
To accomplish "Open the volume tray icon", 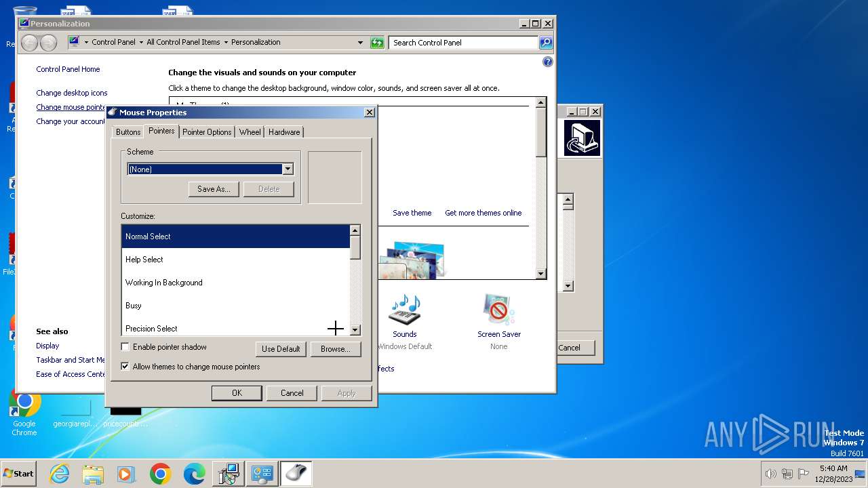I will [771, 474].
